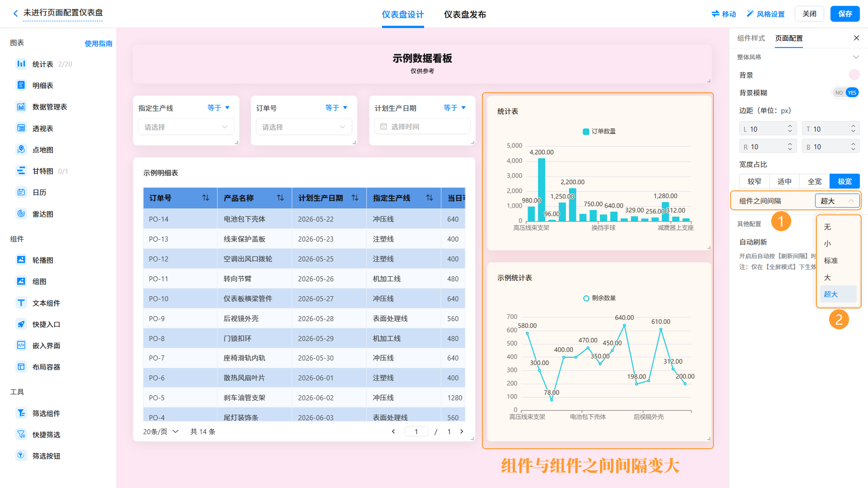Select the 点地图 icon
This screenshot has height=488, width=868.
[21, 149]
